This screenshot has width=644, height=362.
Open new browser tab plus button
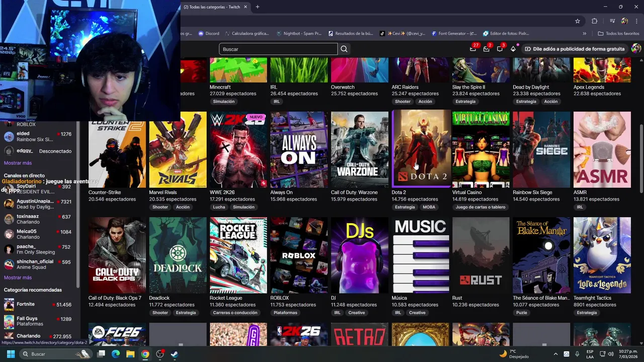257,7
